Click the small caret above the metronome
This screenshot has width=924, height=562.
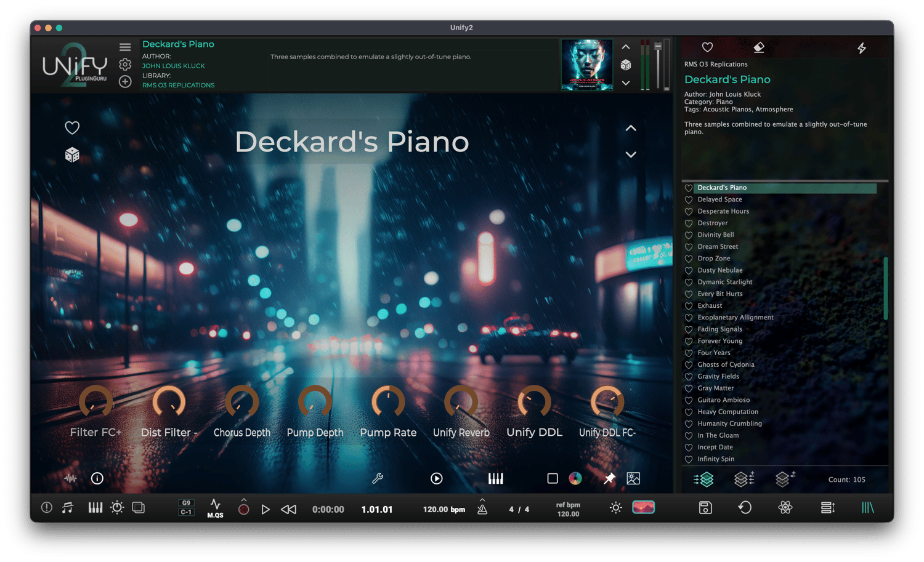tap(482, 500)
